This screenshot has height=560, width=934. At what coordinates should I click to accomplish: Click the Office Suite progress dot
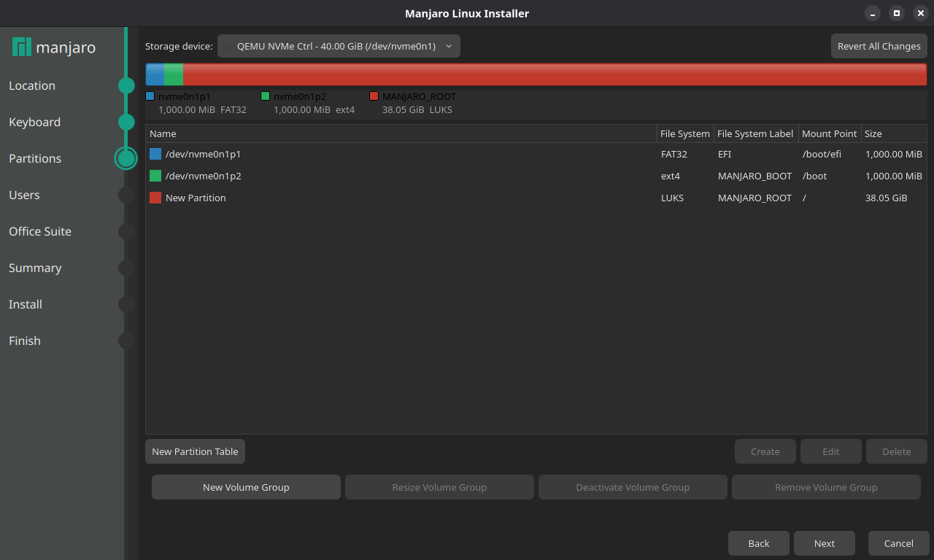click(x=126, y=231)
